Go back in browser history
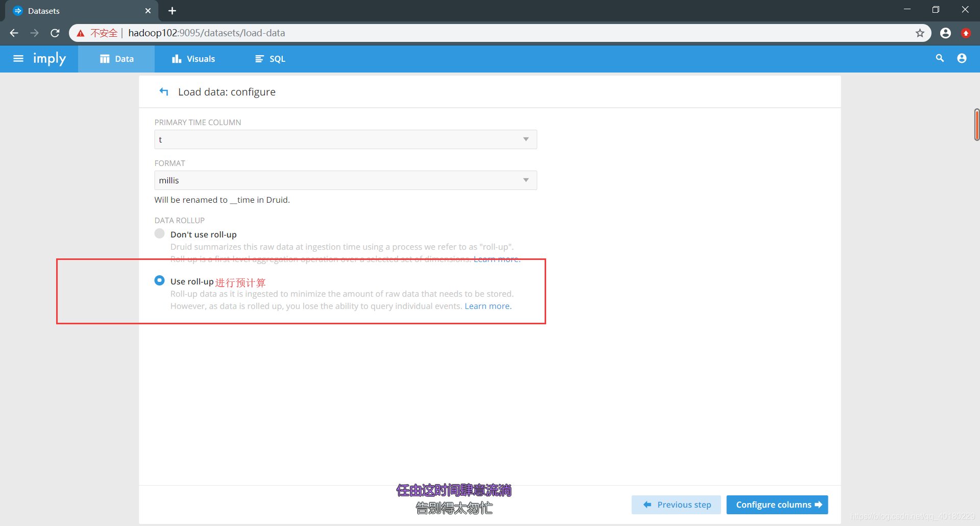Image resolution: width=980 pixels, height=526 pixels. 14,33
